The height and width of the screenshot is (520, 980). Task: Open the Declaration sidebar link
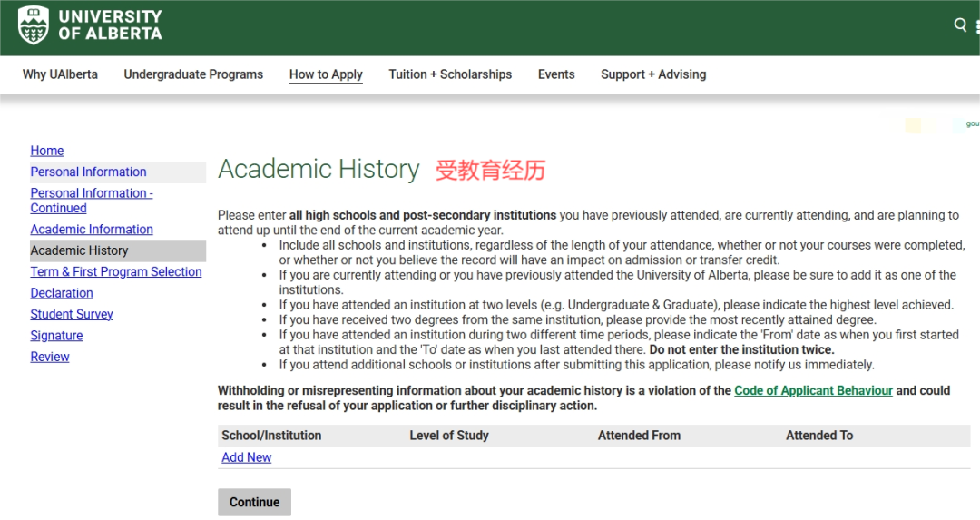pyautogui.click(x=62, y=293)
